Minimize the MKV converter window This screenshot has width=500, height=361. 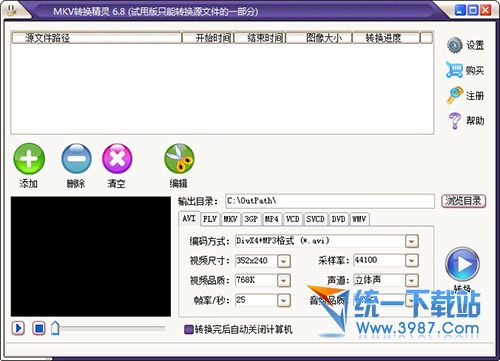pos(460,10)
